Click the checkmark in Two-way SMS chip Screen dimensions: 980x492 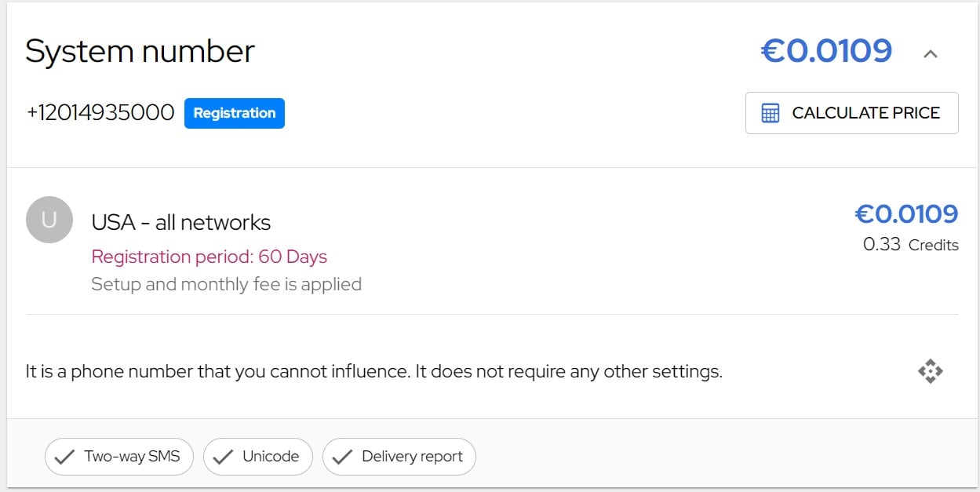(65, 457)
